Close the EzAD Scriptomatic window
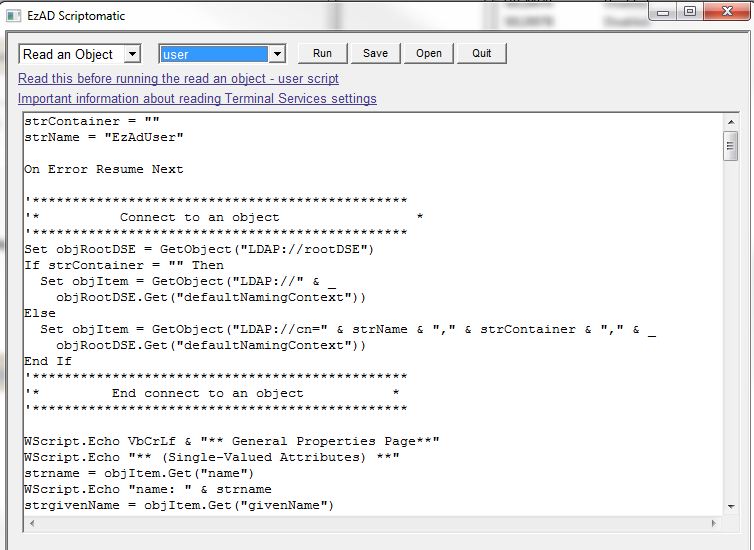Screen dimensions: 754x550 pyautogui.click(x=727, y=12)
